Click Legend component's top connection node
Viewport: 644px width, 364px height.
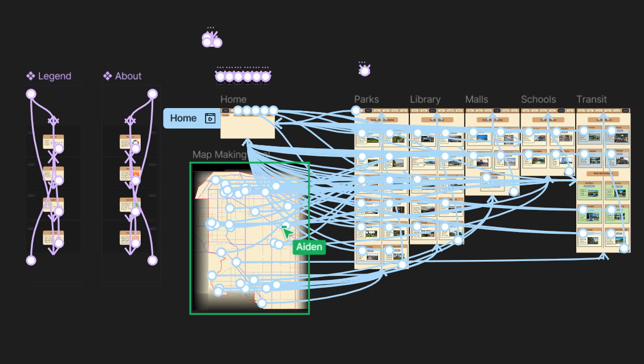pos(31,94)
